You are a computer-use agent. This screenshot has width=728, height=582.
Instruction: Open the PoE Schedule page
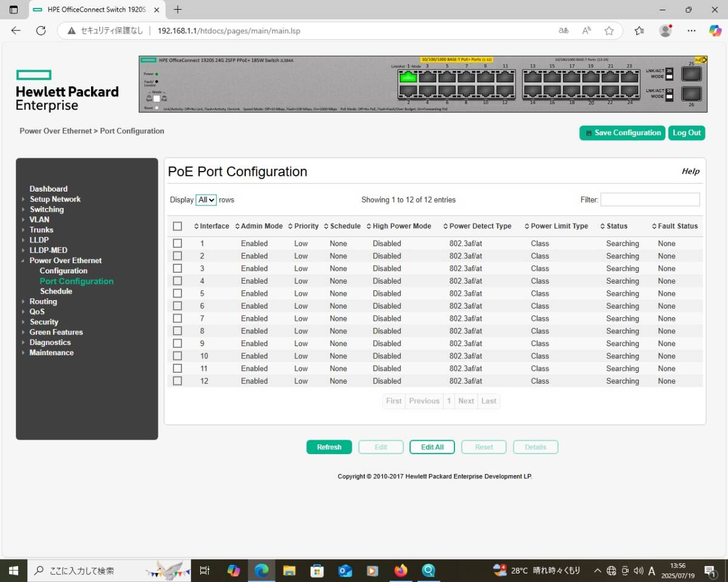tap(56, 291)
